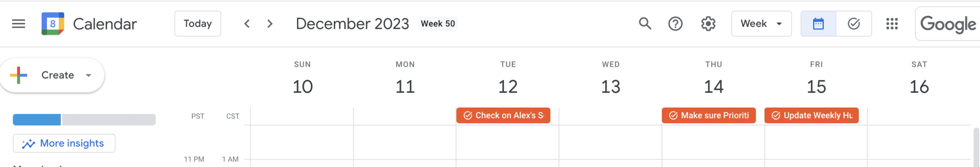Image resolution: width=980 pixels, height=167 pixels.
Task: Open the main menu hamburger icon
Action: coord(18,24)
